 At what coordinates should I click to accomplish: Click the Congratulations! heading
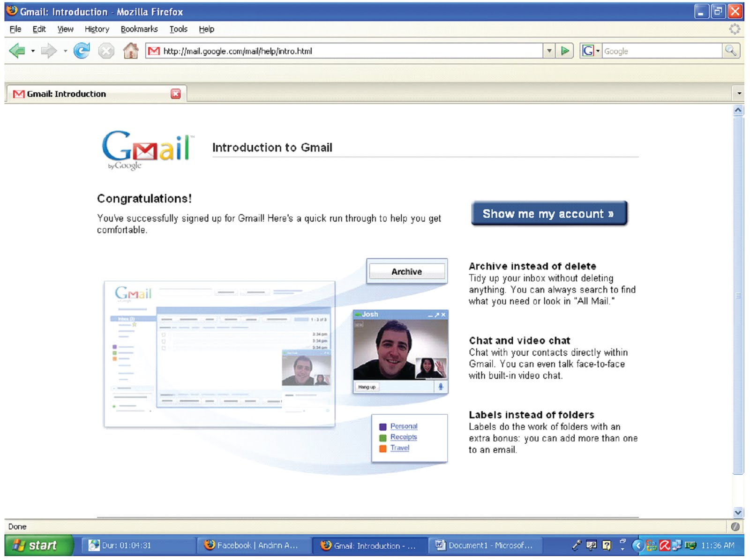(144, 199)
